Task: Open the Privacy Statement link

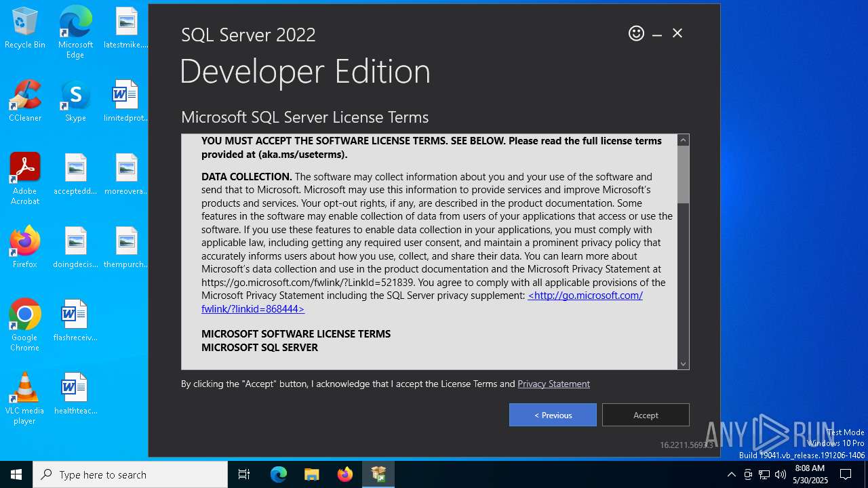Action: pyautogui.click(x=553, y=384)
